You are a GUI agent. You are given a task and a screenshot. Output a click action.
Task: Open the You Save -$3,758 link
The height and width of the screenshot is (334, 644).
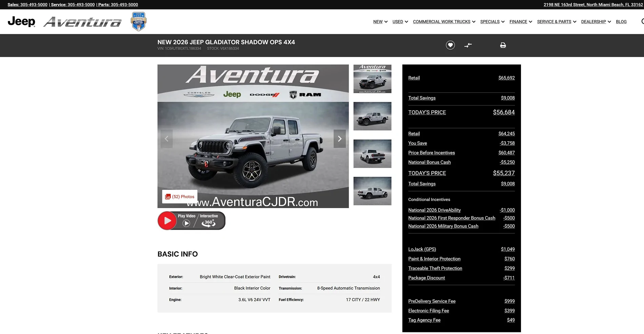click(x=461, y=143)
